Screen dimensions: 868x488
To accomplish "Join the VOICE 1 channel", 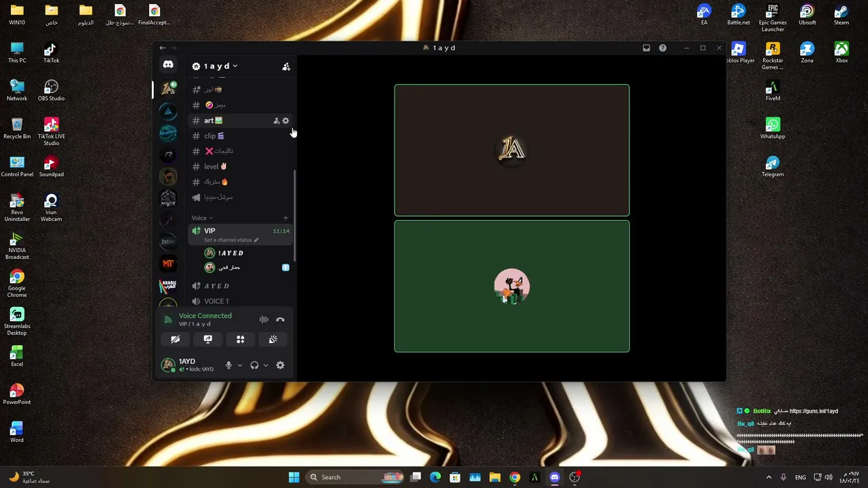I will pyautogui.click(x=241, y=301).
